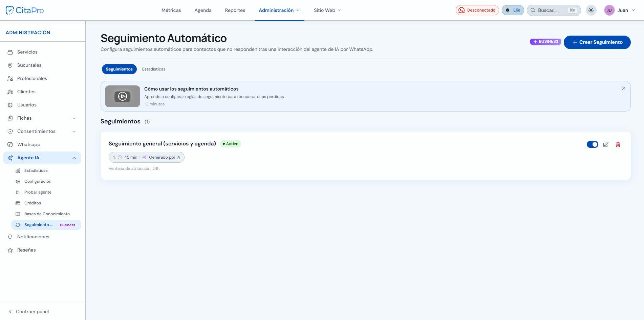
Task: Click the JU user avatar
Action: [609, 10]
